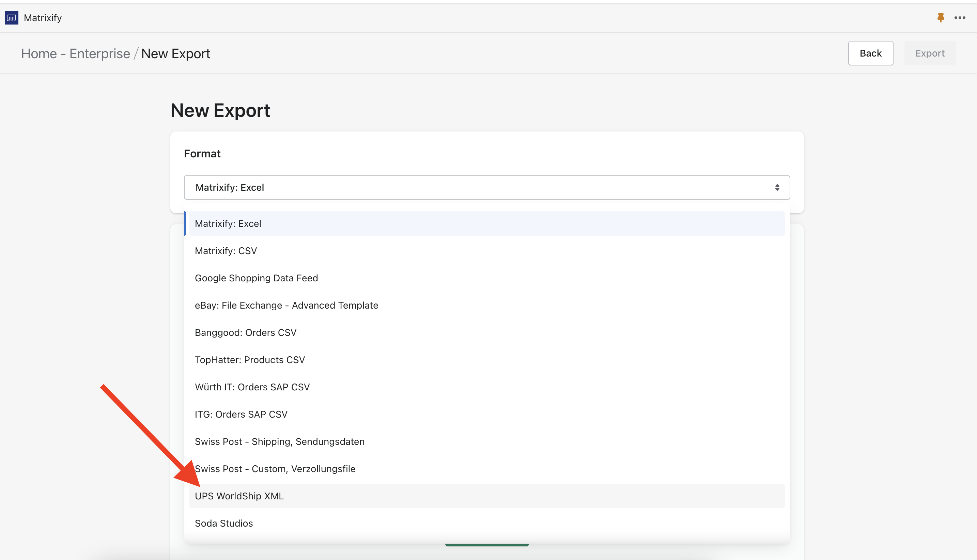The height and width of the screenshot is (560, 977).
Task: Choose Swiss Post - Shipping, Sendungsdaten
Action: (x=280, y=441)
